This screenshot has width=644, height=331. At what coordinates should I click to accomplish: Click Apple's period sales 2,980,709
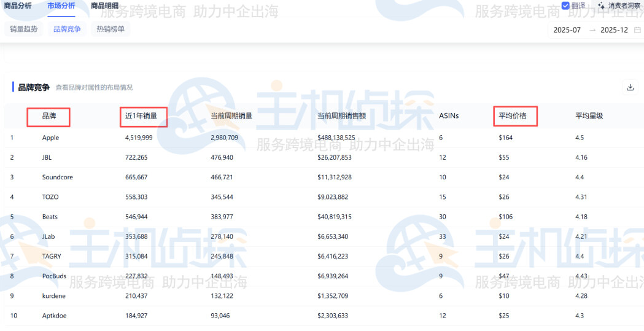pos(224,138)
